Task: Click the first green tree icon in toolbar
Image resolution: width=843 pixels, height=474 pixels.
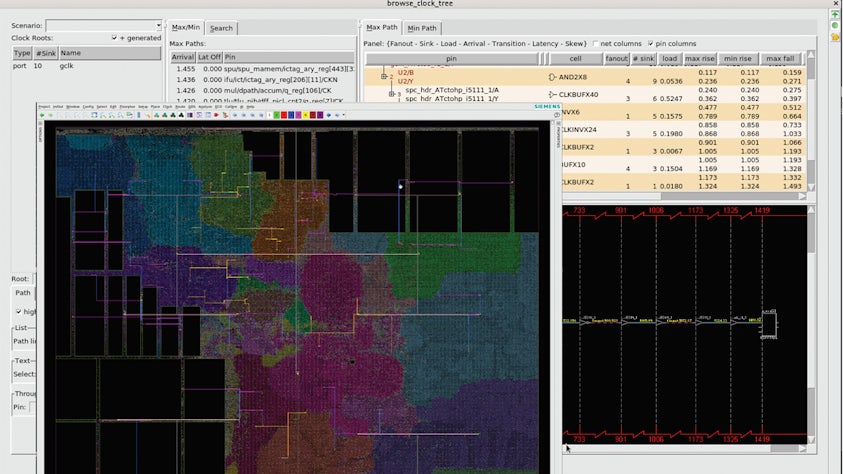Action: pos(156,115)
